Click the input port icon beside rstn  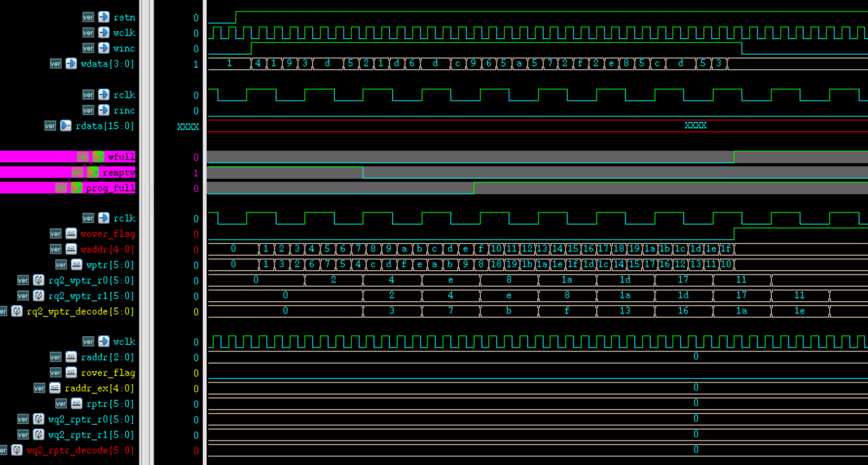tap(104, 17)
